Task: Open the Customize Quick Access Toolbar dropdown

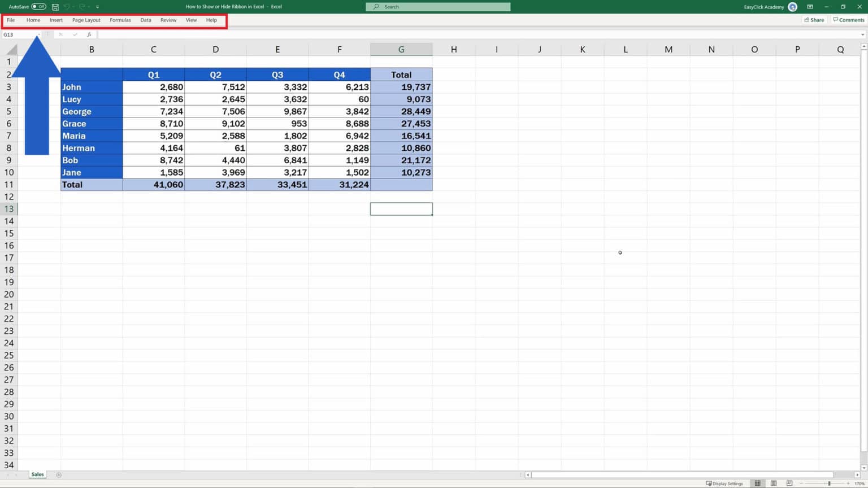Action: pyautogui.click(x=97, y=7)
